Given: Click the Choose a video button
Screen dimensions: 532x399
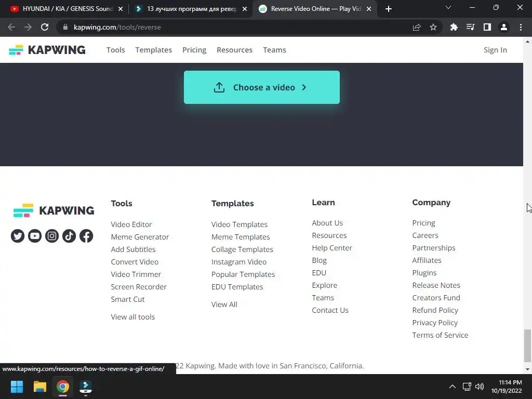Looking at the screenshot, I should click(262, 87).
